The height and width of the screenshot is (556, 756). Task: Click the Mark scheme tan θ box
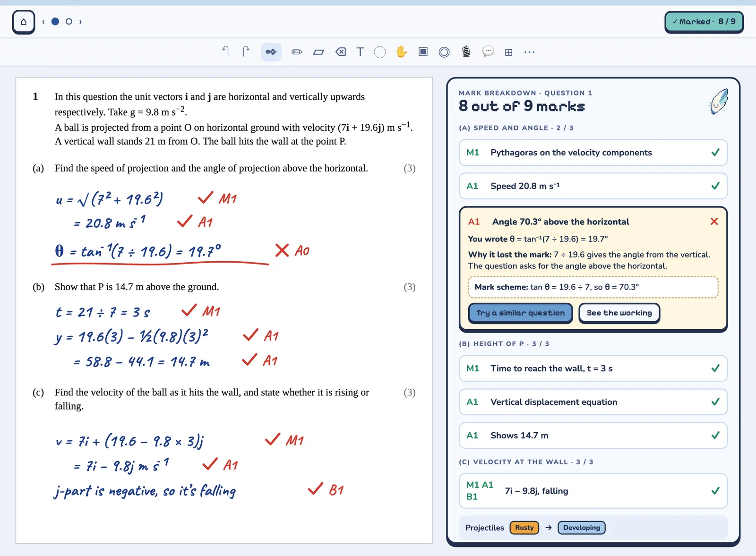(x=593, y=287)
